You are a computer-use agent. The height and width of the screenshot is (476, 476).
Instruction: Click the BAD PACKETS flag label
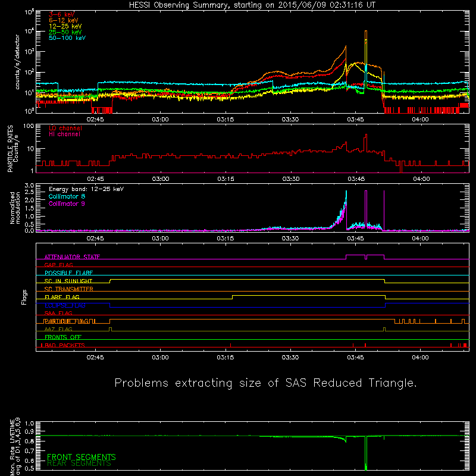[65, 345]
